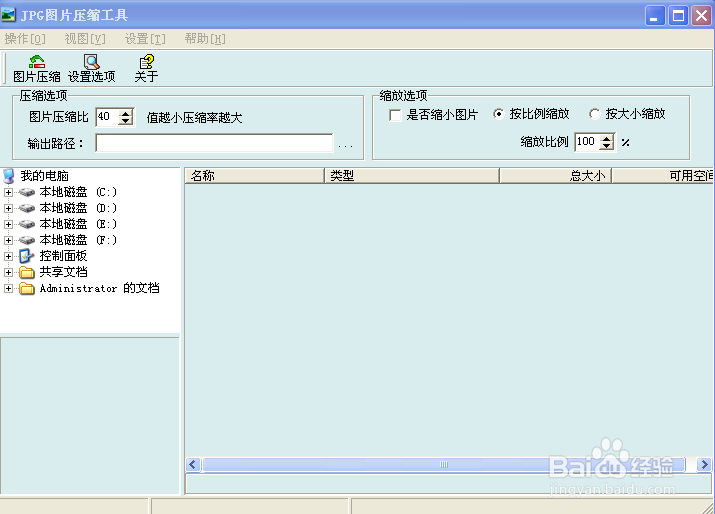The height and width of the screenshot is (514, 715).
Task: Click the drive icon for 本地磁盘 (D:)
Action: (27, 208)
